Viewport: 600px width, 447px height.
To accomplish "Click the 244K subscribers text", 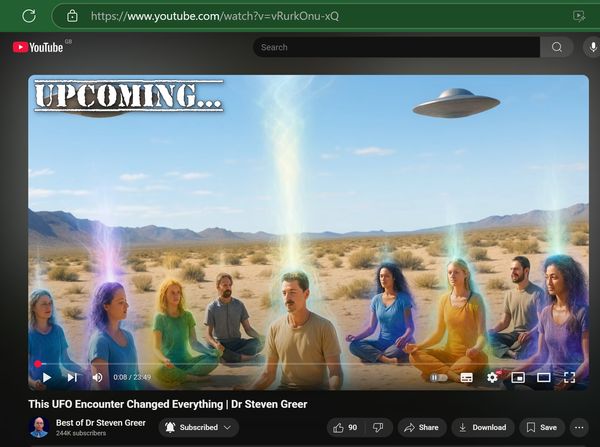I will (81, 433).
